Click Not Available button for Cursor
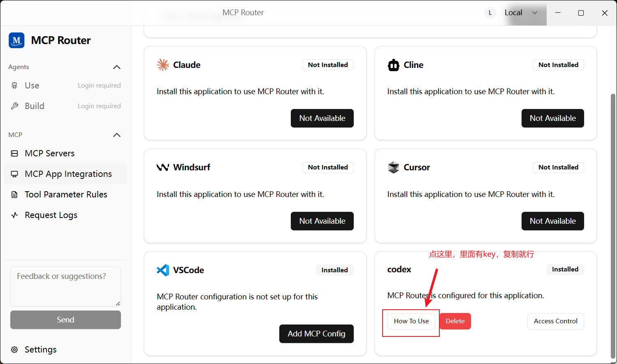Viewport: 617px width, 364px height. click(552, 221)
